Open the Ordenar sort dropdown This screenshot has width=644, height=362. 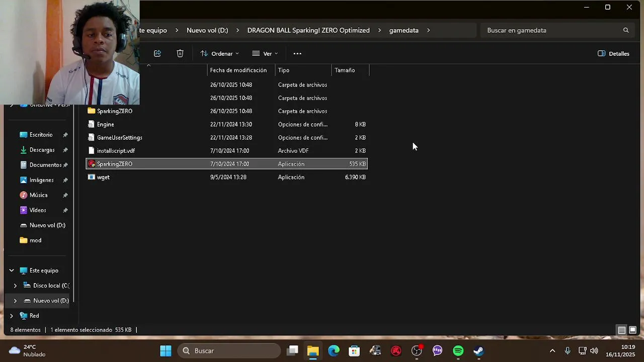tap(219, 53)
